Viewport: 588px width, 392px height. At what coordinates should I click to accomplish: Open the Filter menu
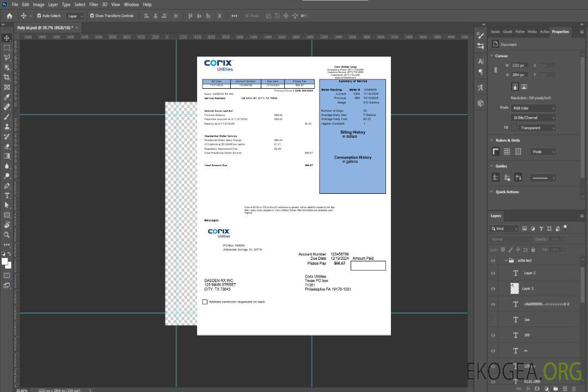point(94,4)
